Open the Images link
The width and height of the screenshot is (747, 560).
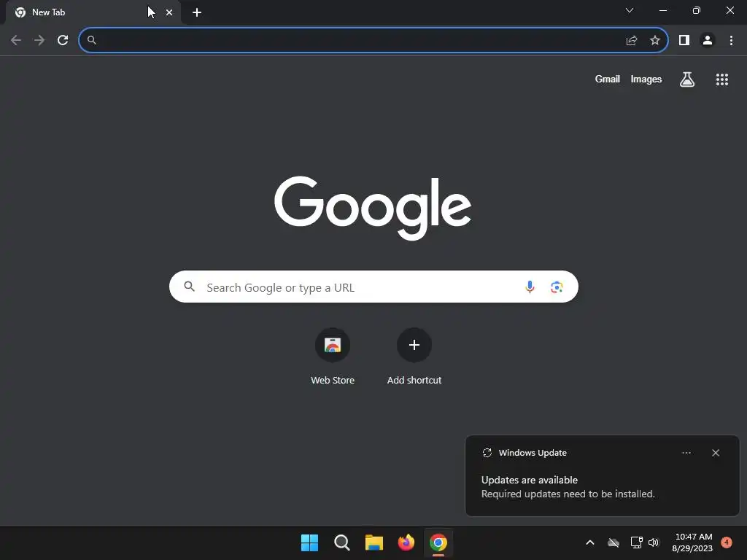(646, 79)
